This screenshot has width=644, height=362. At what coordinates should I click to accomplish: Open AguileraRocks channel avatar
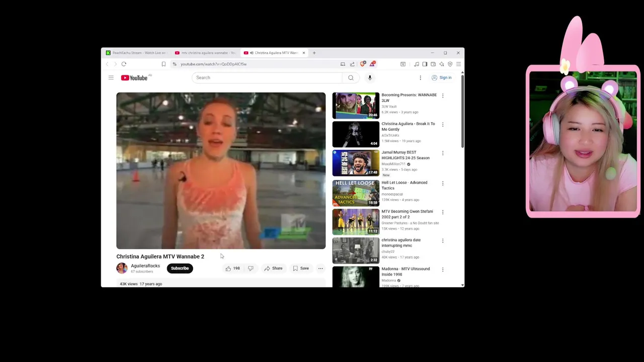tap(122, 268)
